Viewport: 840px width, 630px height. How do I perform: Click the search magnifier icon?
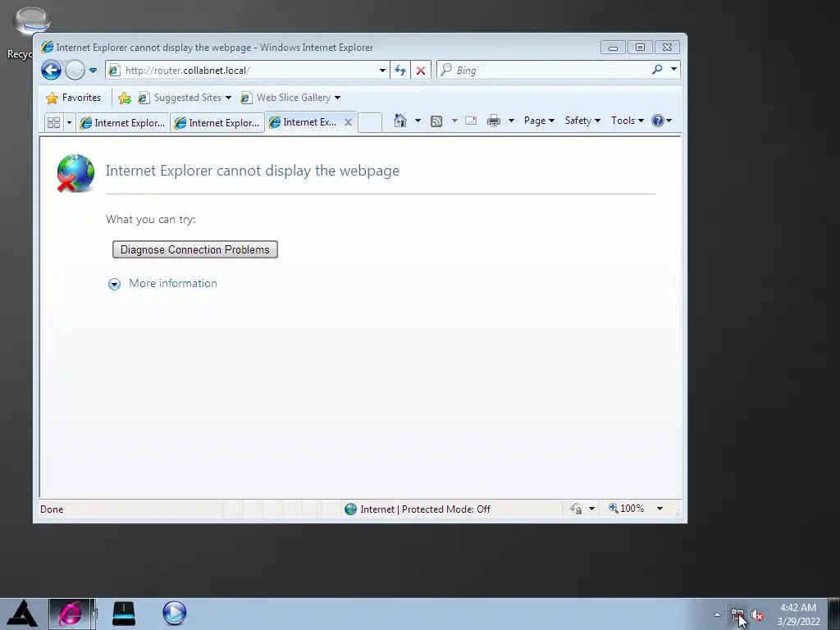pos(657,70)
